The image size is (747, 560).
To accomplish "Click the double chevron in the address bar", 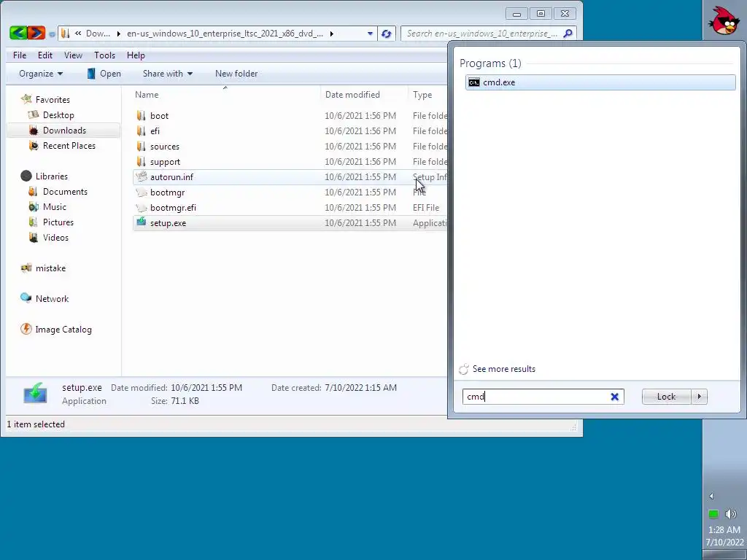I will pyautogui.click(x=77, y=34).
